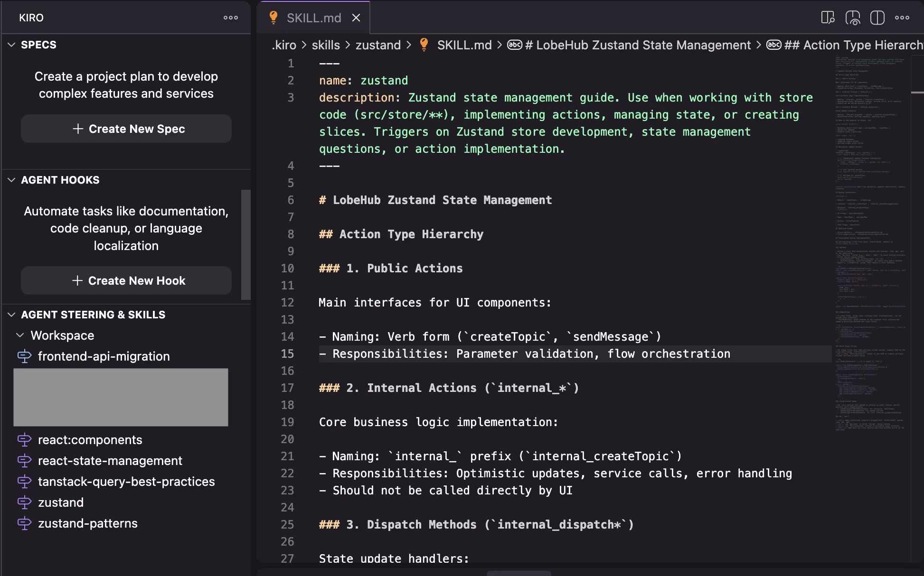Click the editor minimap
This screenshot has height=576, width=924.
click(x=871, y=242)
